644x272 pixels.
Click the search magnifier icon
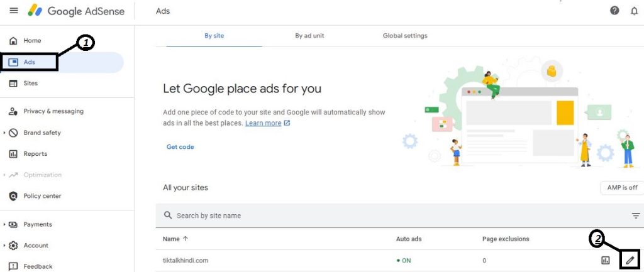click(x=168, y=215)
